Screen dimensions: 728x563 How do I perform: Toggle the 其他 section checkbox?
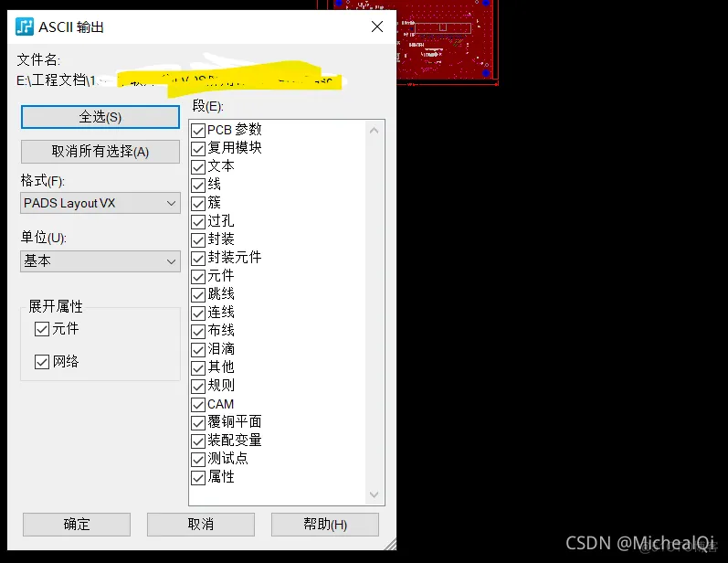pyautogui.click(x=198, y=368)
